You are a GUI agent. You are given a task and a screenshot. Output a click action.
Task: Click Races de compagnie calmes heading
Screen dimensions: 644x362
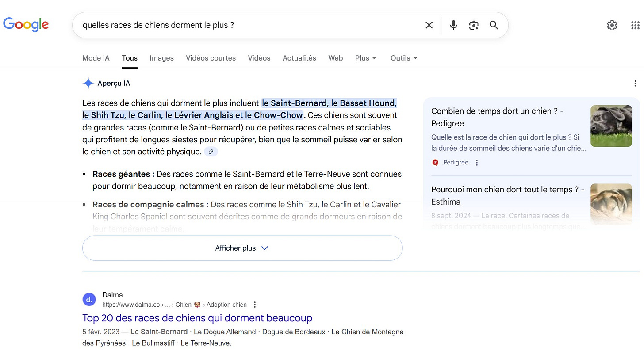(x=151, y=205)
